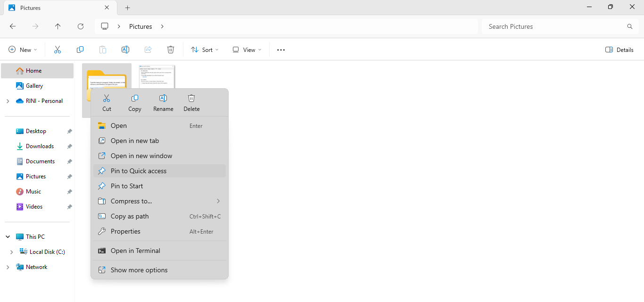Toggle the Details pane

[x=619, y=50]
